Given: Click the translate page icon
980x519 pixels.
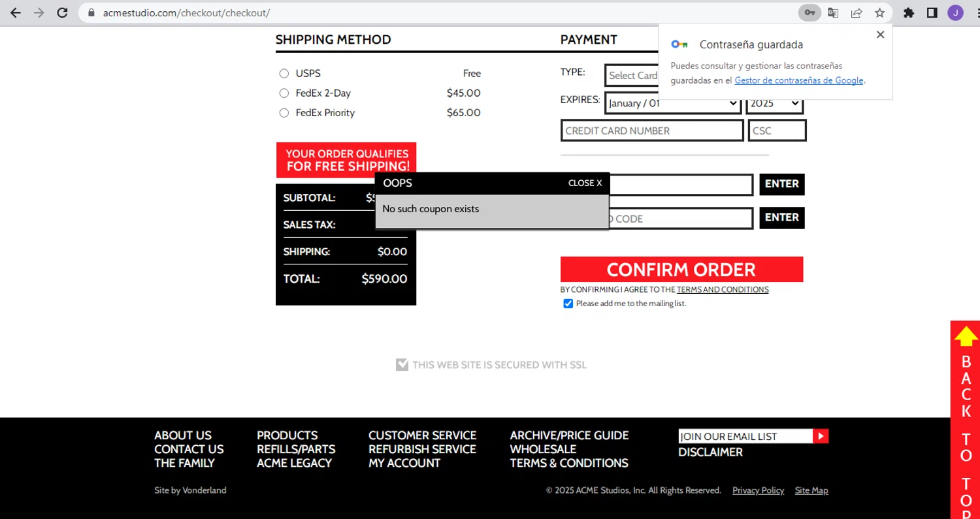Looking at the screenshot, I should pyautogui.click(x=833, y=12).
